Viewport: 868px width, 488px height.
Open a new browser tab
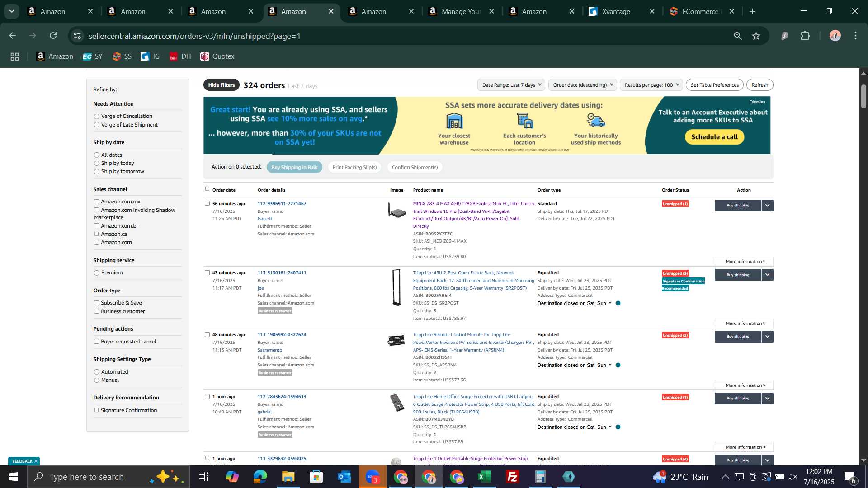[x=752, y=11]
